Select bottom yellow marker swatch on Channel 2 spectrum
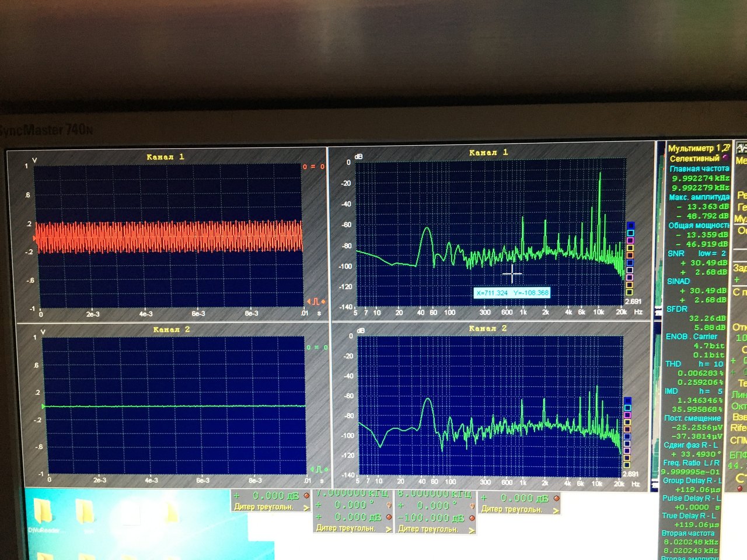This screenshot has height=560, width=747. tap(627, 465)
